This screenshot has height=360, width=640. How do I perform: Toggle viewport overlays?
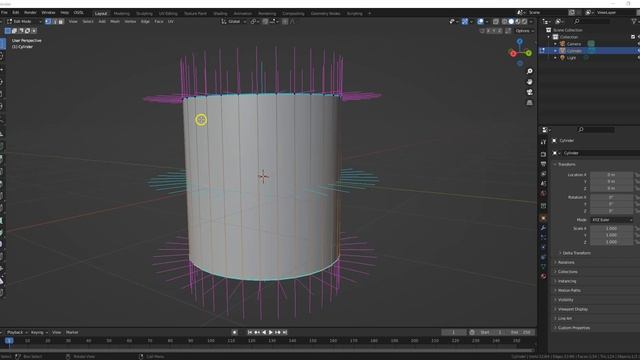pyautogui.click(x=480, y=22)
